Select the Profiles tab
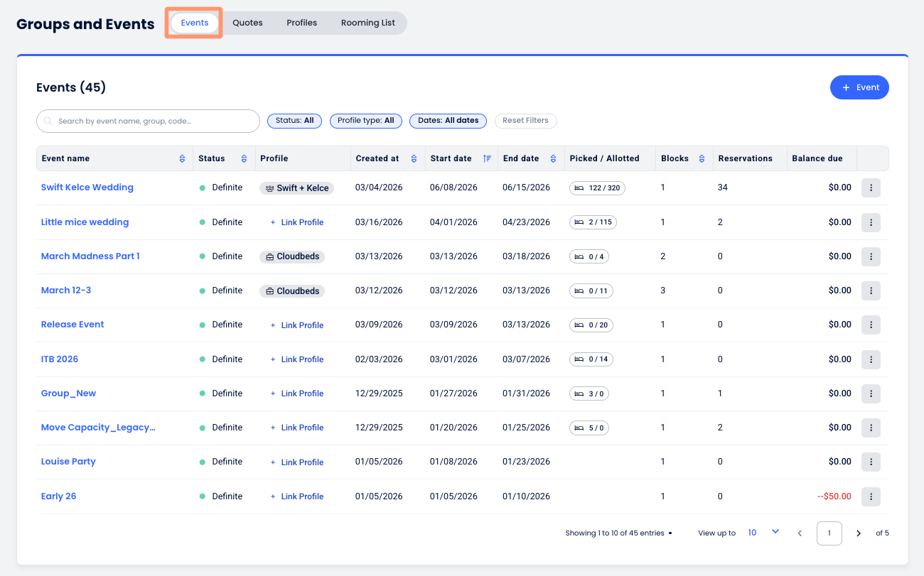 click(301, 23)
